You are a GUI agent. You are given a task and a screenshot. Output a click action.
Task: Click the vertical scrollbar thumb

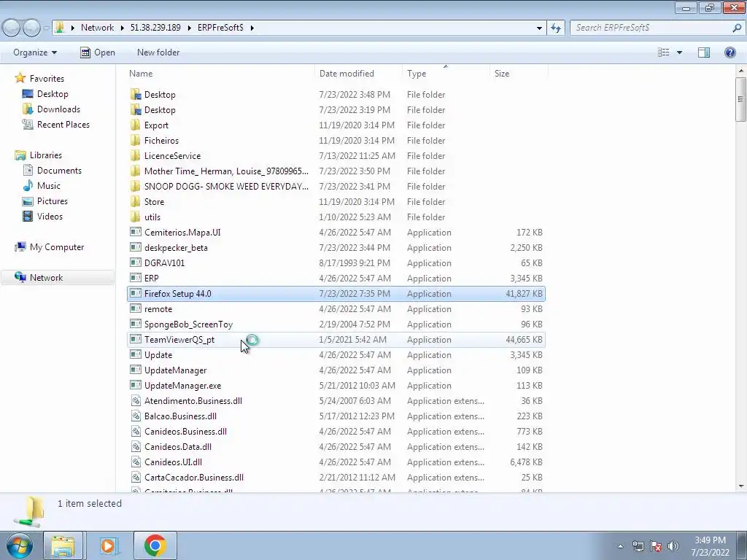740,99
